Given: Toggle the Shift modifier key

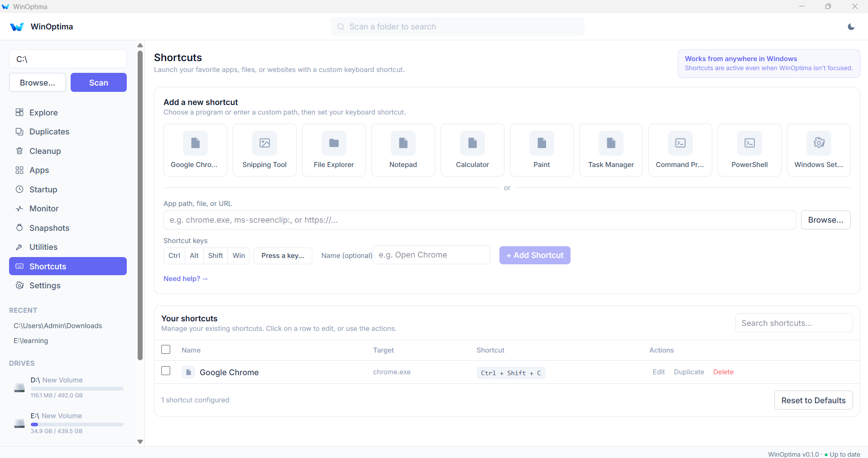Looking at the screenshot, I should coord(216,256).
